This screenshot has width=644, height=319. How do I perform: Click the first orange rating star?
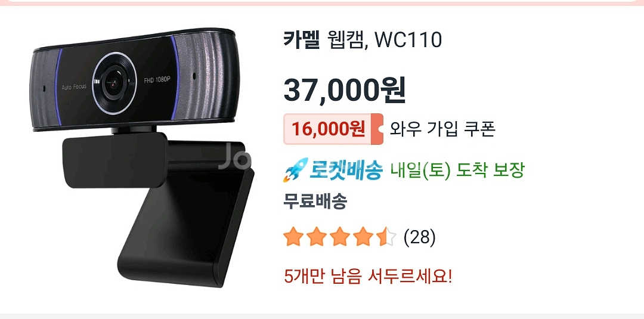pos(293,237)
